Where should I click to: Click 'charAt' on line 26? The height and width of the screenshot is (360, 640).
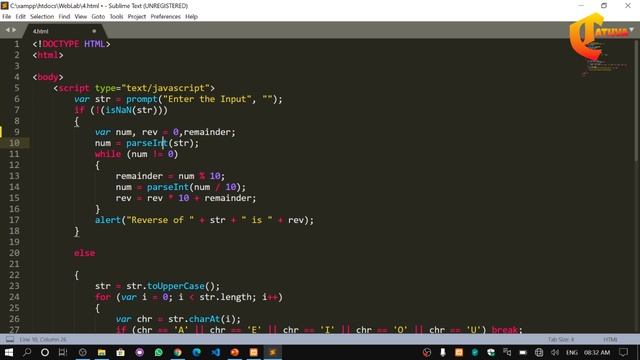coord(204,320)
